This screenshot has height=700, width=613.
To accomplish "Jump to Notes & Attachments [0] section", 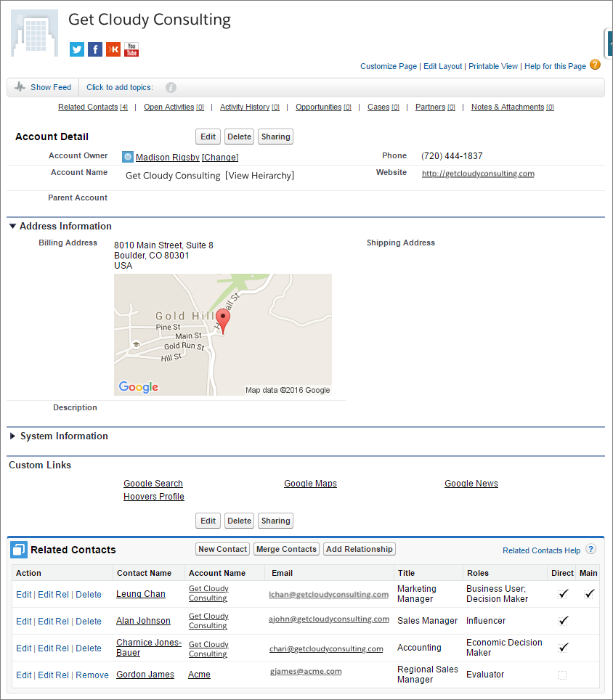I will click(x=513, y=107).
